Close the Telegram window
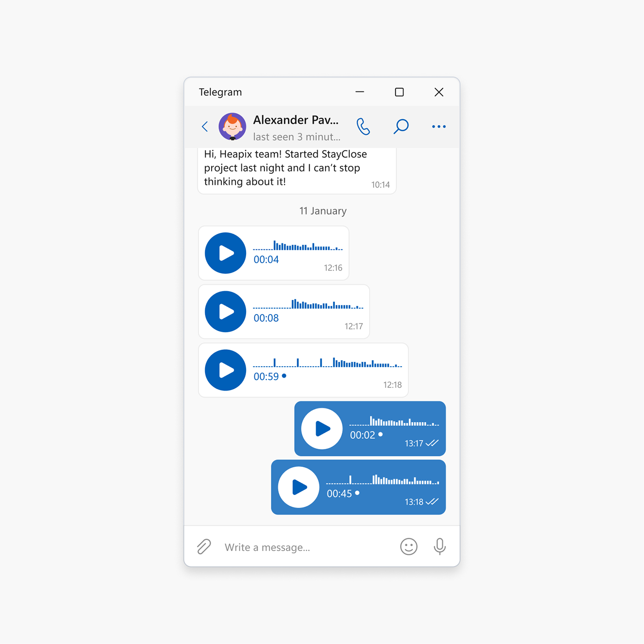Screen dimensions: 644x644 tap(439, 92)
